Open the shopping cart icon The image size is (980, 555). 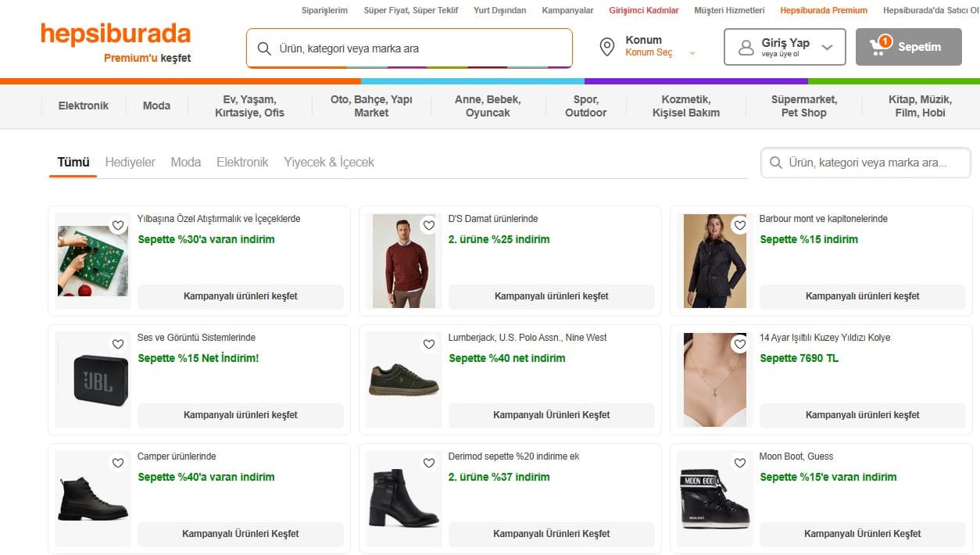tap(879, 47)
